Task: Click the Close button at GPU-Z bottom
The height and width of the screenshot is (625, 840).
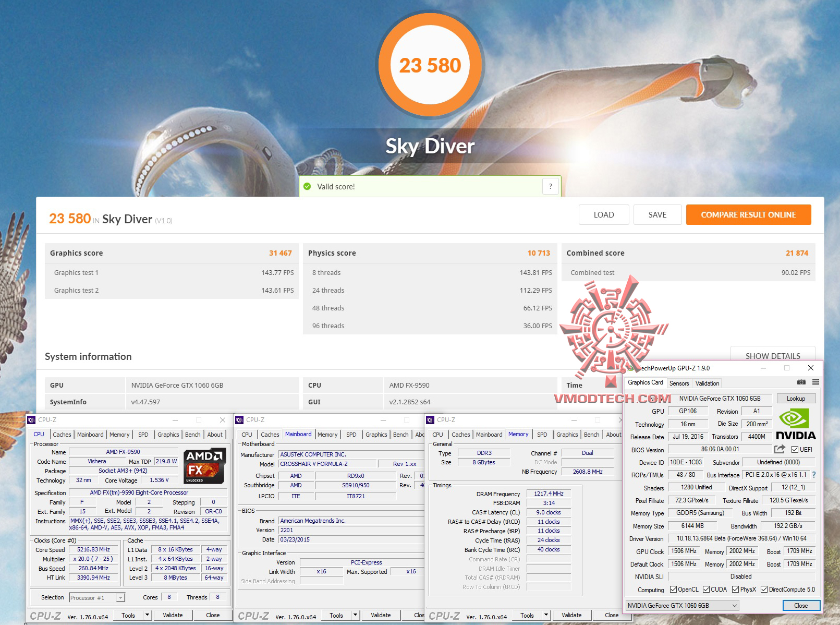Action: click(x=801, y=606)
